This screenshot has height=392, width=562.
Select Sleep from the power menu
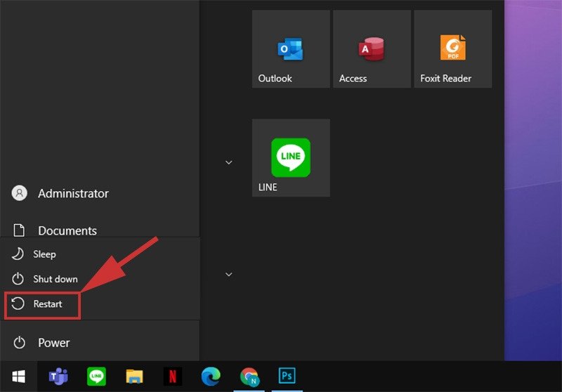pos(44,254)
